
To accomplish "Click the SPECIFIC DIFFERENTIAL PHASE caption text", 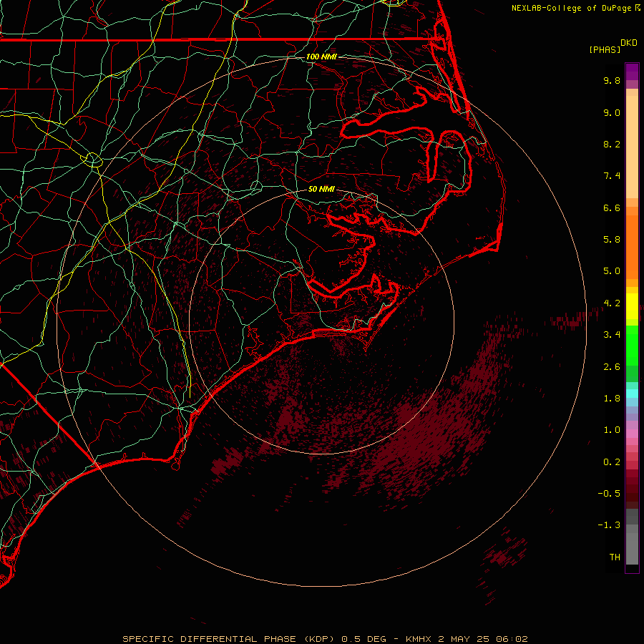I will [209, 639].
